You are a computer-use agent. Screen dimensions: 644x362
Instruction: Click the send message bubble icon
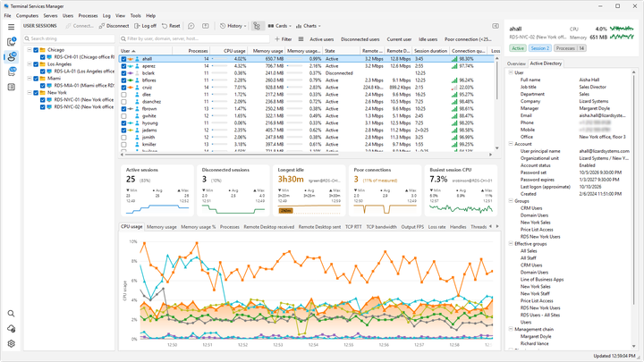click(x=191, y=26)
